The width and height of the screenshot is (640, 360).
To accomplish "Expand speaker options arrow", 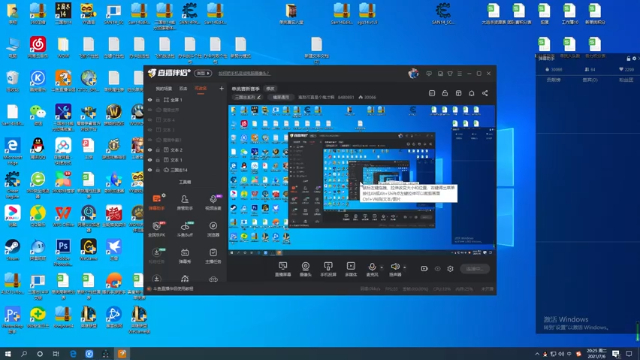I will [x=404, y=268].
